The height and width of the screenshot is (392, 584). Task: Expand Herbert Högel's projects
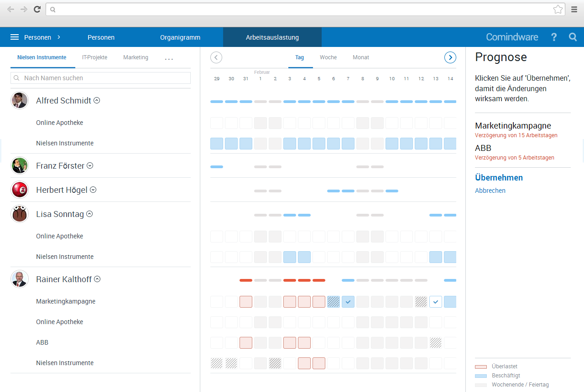click(93, 190)
